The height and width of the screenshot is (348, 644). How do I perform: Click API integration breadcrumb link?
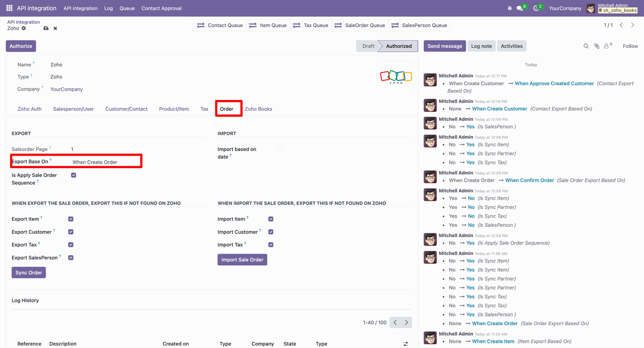[23, 22]
